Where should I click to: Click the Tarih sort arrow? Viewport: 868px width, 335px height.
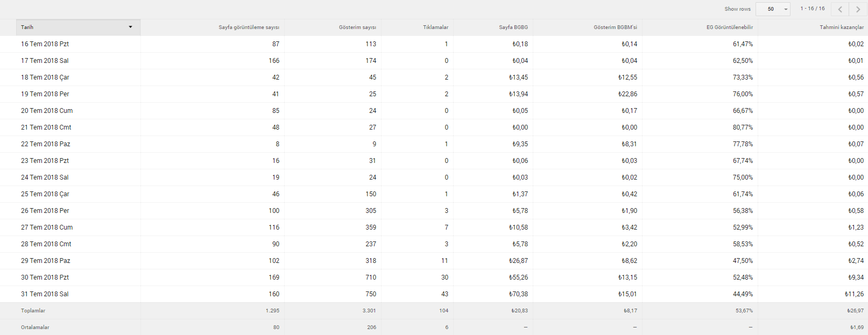tap(130, 27)
